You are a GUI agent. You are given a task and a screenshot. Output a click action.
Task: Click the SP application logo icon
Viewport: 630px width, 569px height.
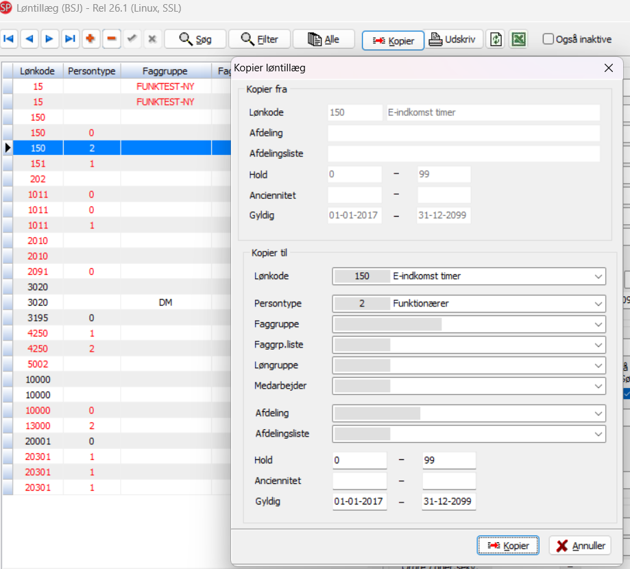(x=6, y=8)
